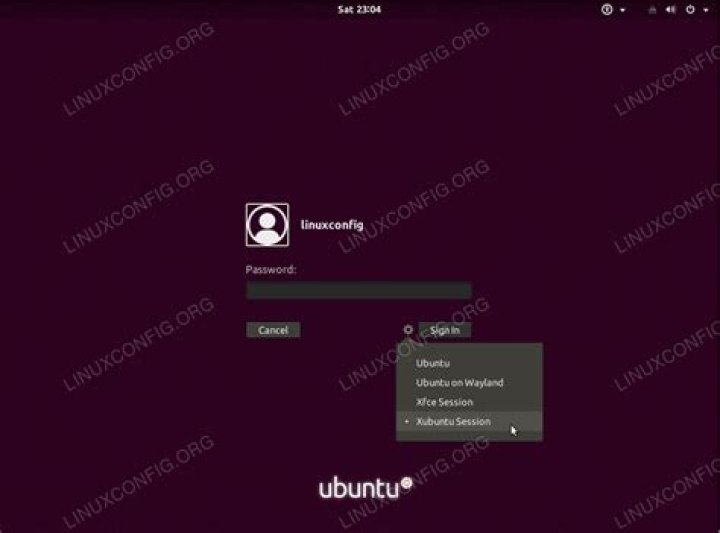The image size is (720, 533).
Task: Click the network status icon in top bar
Action: [652, 10]
